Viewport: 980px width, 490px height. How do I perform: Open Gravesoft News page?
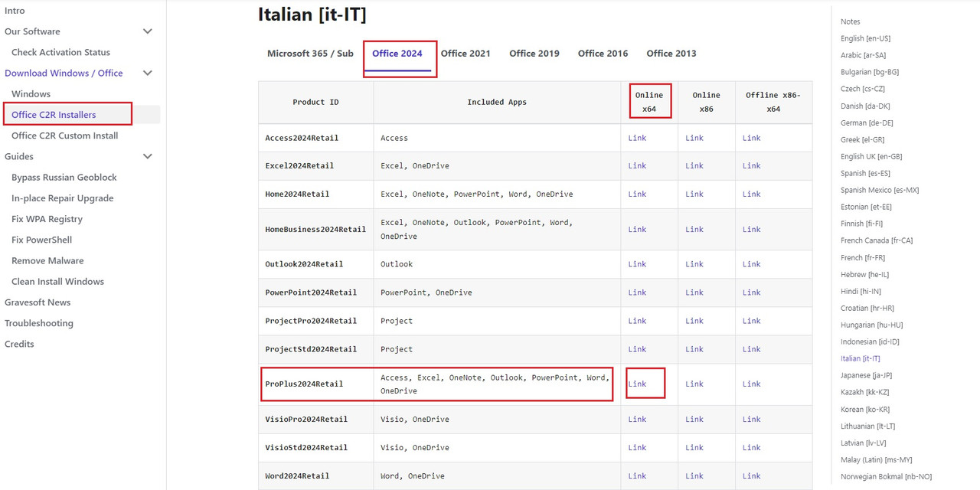(x=38, y=302)
